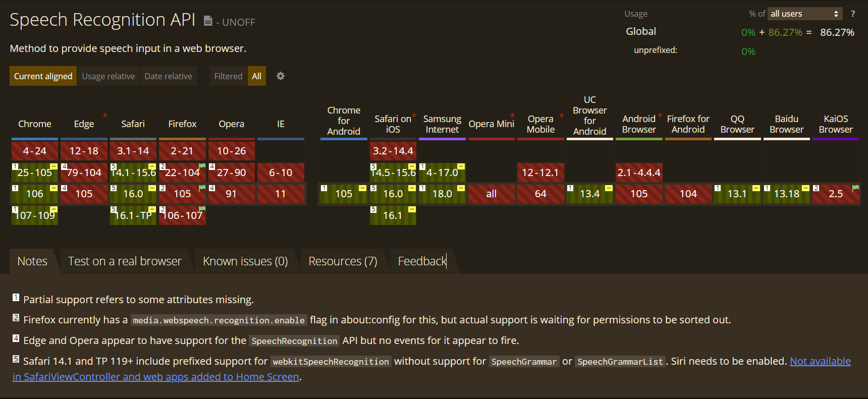Open the settings gear icon
Viewport: 868px width, 399px height.
tap(281, 76)
